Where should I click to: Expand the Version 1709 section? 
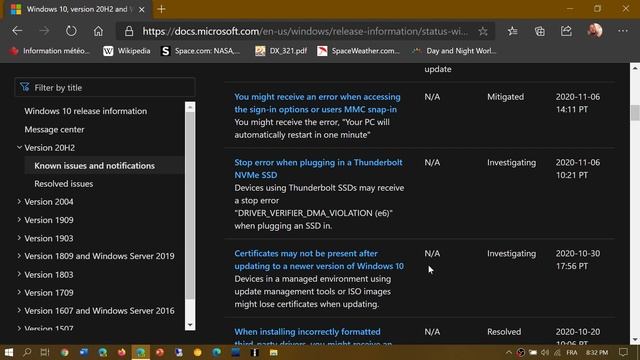[x=19, y=292]
